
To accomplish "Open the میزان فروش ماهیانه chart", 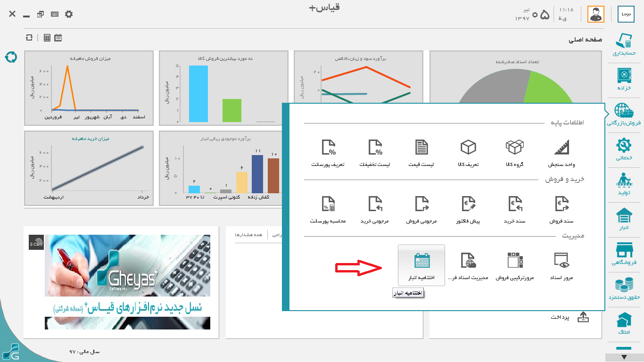I will [x=89, y=88].
